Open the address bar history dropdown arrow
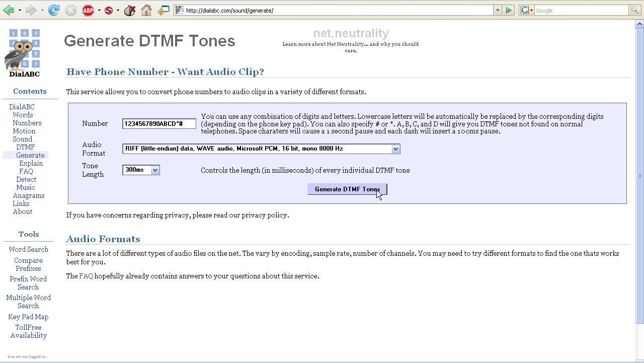 498,10
